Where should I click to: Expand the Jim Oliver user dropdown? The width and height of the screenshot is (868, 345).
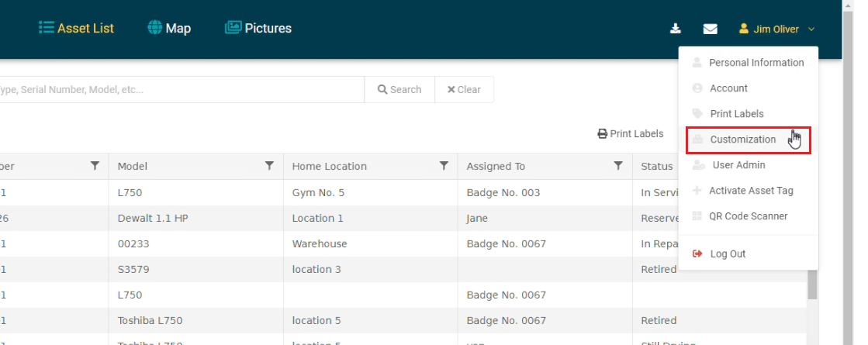pyautogui.click(x=777, y=29)
